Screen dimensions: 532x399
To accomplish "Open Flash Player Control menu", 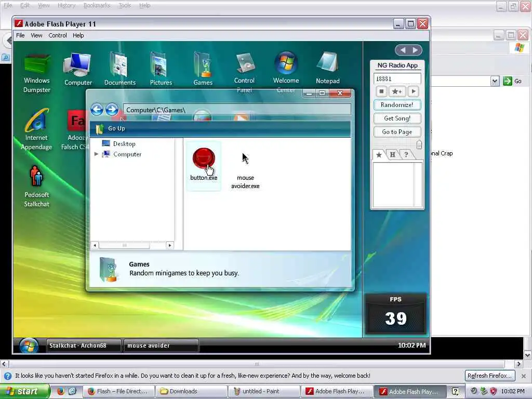I will (57, 35).
